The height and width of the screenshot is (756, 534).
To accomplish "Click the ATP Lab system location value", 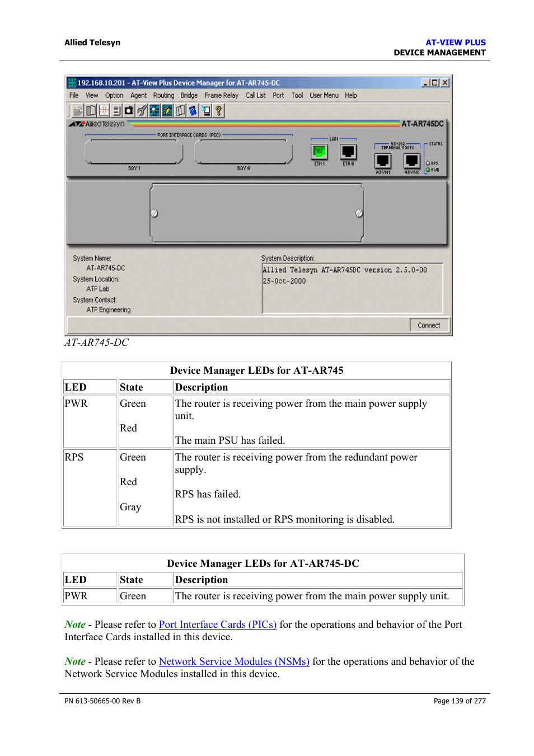I will pyautogui.click(x=98, y=289).
